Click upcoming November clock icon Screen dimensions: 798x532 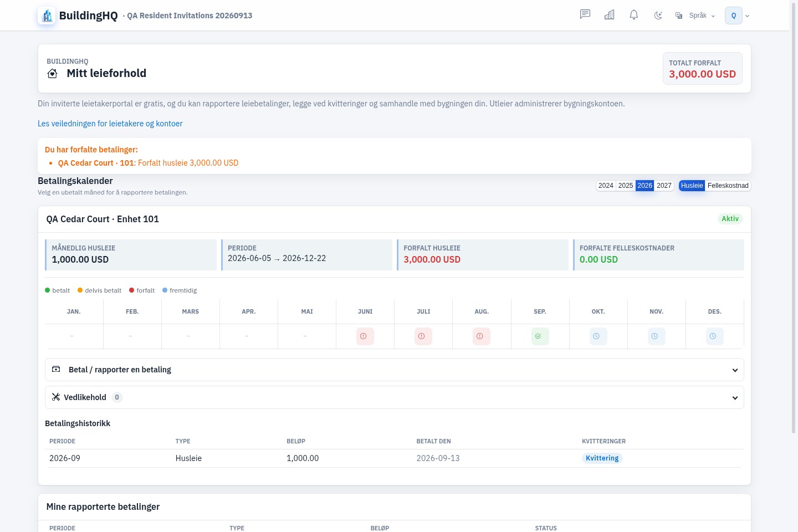pos(657,336)
